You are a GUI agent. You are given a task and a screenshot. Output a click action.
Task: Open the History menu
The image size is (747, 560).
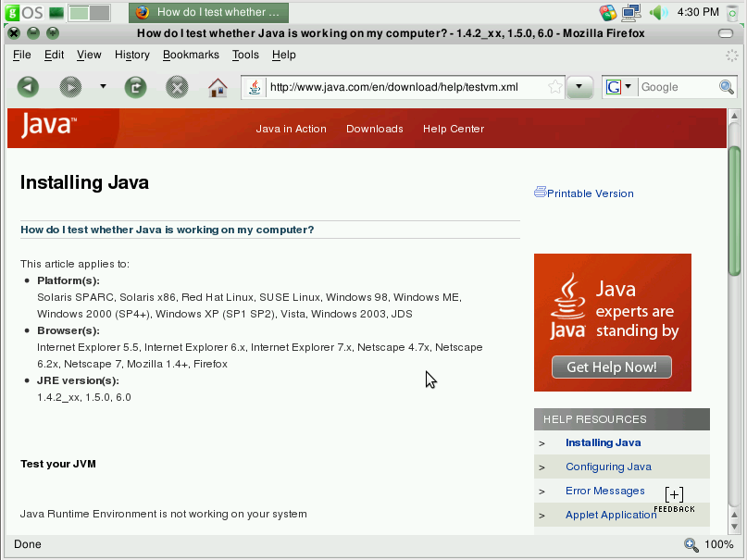132,55
